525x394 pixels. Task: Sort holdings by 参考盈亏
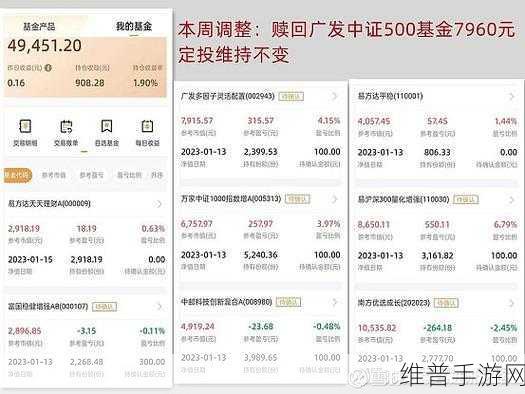91,175
